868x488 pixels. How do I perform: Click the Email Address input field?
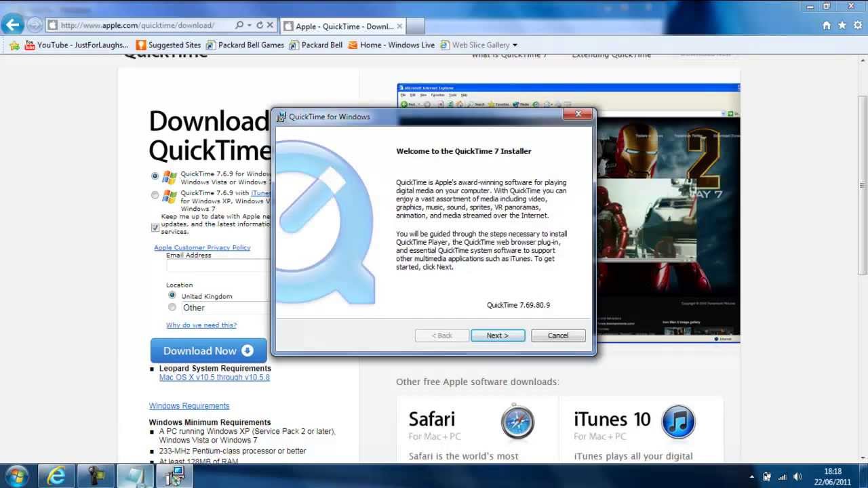coord(218,266)
